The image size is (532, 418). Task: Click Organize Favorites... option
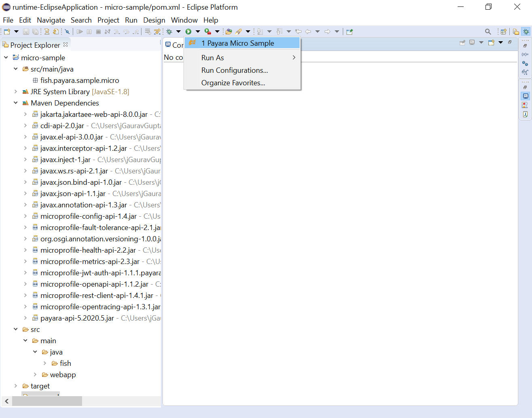point(233,83)
